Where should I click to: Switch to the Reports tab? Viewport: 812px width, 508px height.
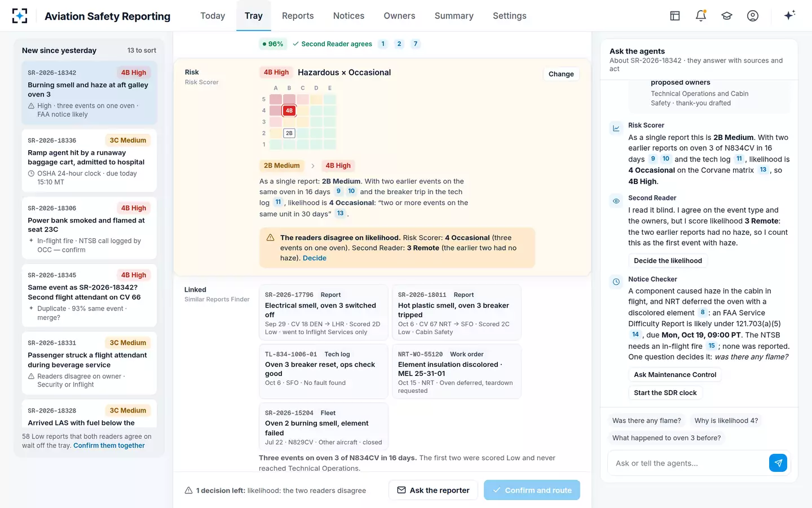tap(298, 16)
